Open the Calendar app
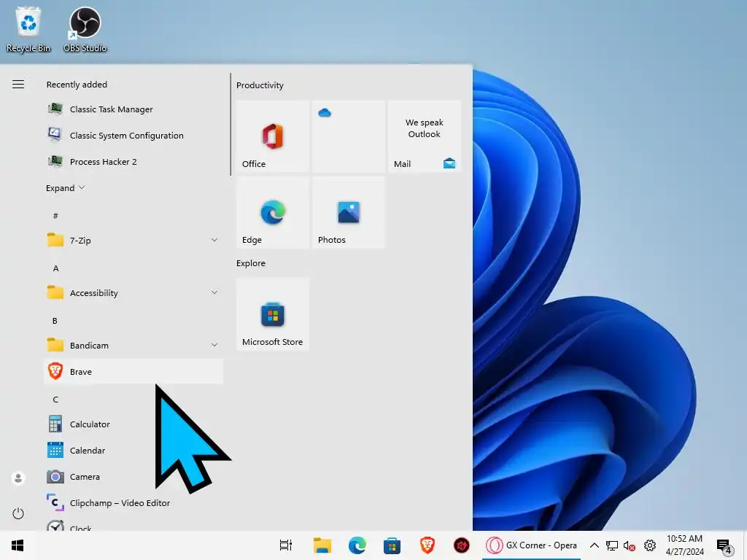The image size is (747, 560). [133, 450]
